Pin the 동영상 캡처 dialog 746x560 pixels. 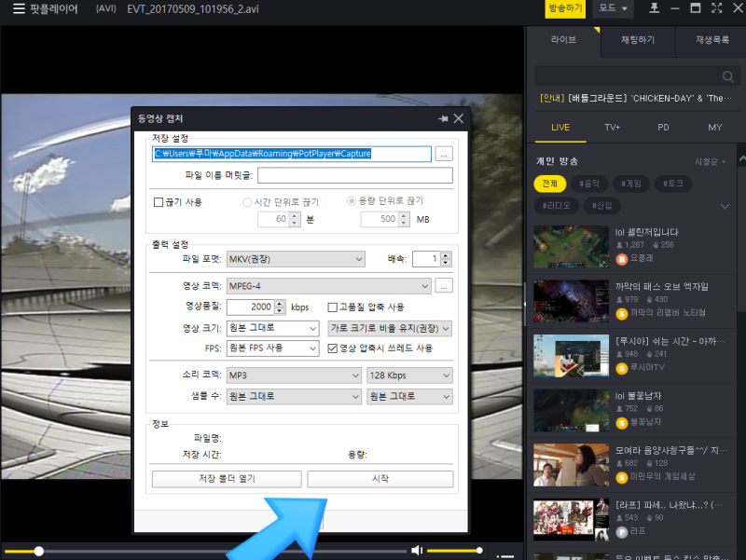[x=443, y=118]
